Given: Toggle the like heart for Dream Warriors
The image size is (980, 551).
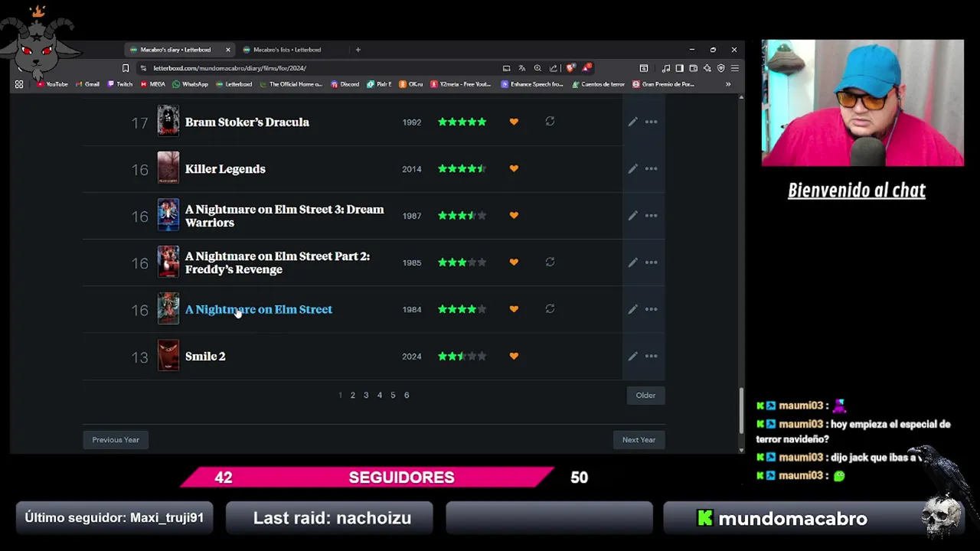Looking at the screenshot, I should (514, 216).
